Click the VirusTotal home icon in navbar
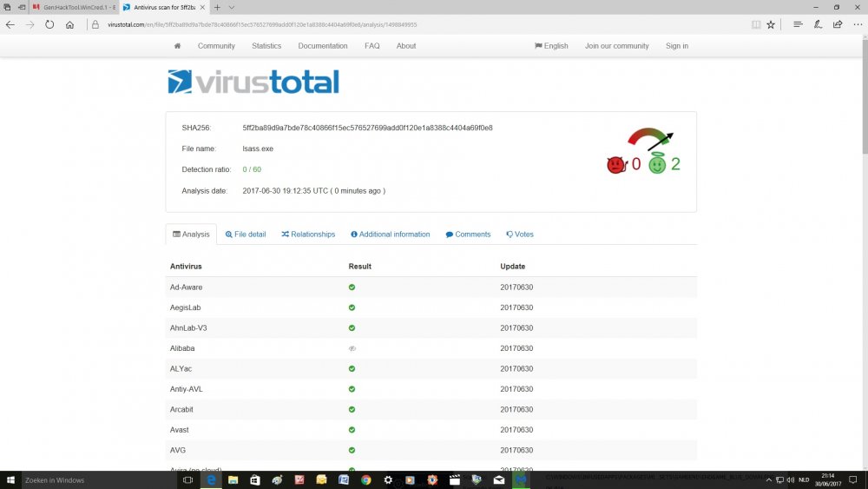Image resolution: width=868 pixels, height=489 pixels. point(177,46)
